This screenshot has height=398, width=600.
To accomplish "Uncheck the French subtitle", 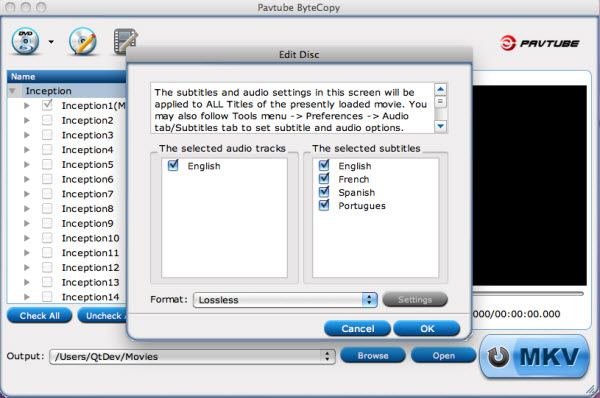I will (324, 178).
